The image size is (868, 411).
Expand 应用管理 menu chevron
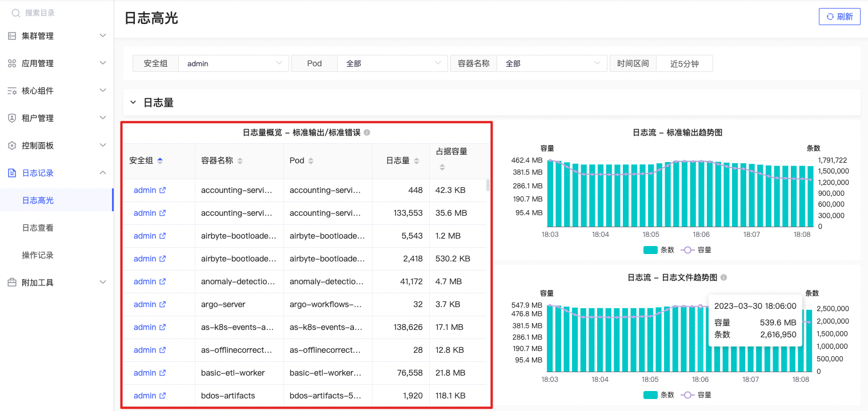(103, 63)
